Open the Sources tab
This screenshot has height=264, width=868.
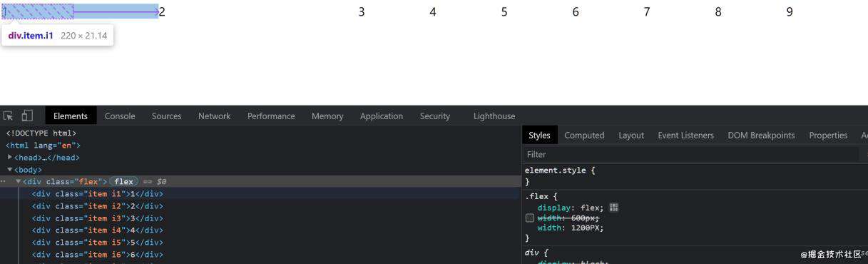point(166,116)
